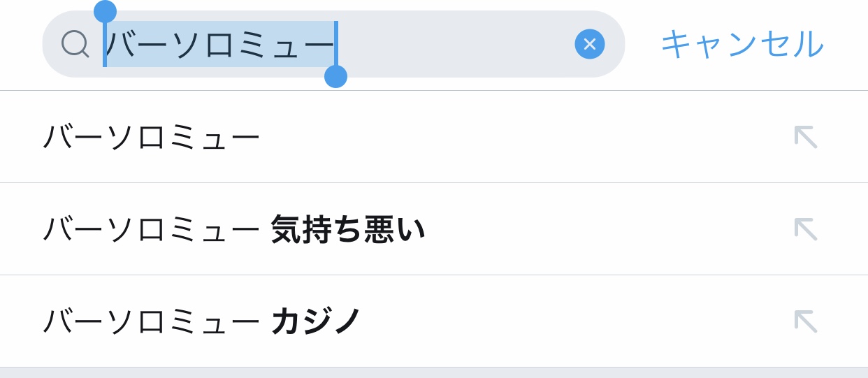Tap the キャンセル button

point(742,44)
